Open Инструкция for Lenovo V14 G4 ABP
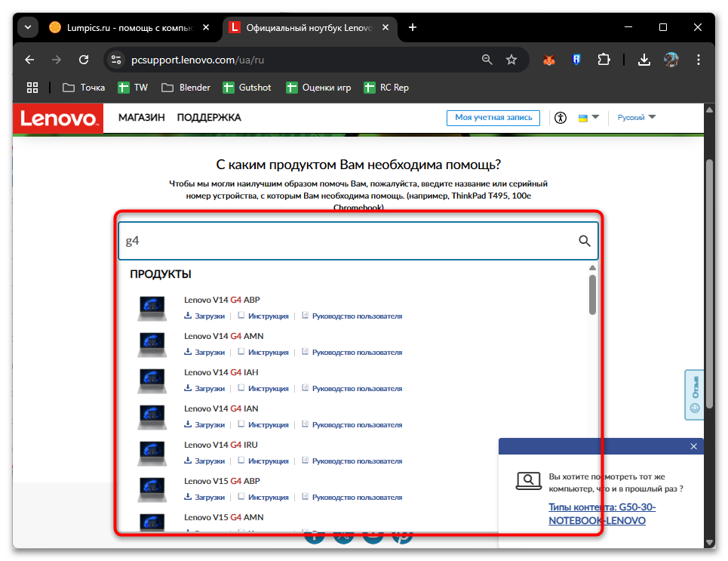Screen dimensions: 728x561 263,316
